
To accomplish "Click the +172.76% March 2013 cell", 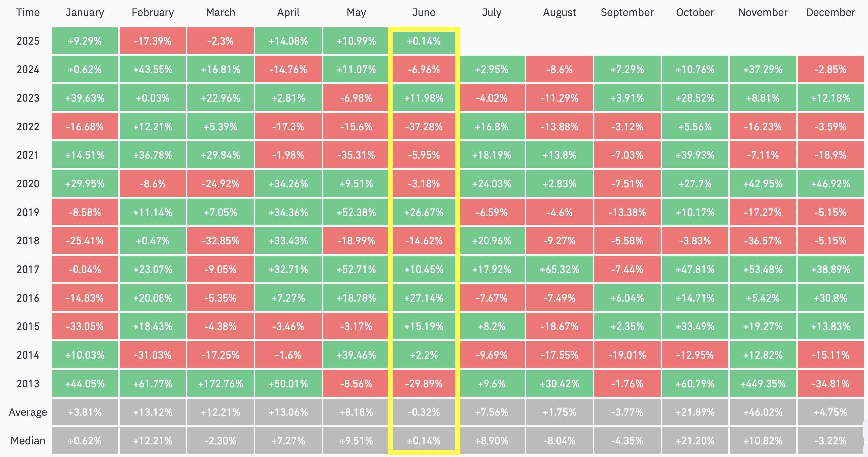I will (220, 384).
